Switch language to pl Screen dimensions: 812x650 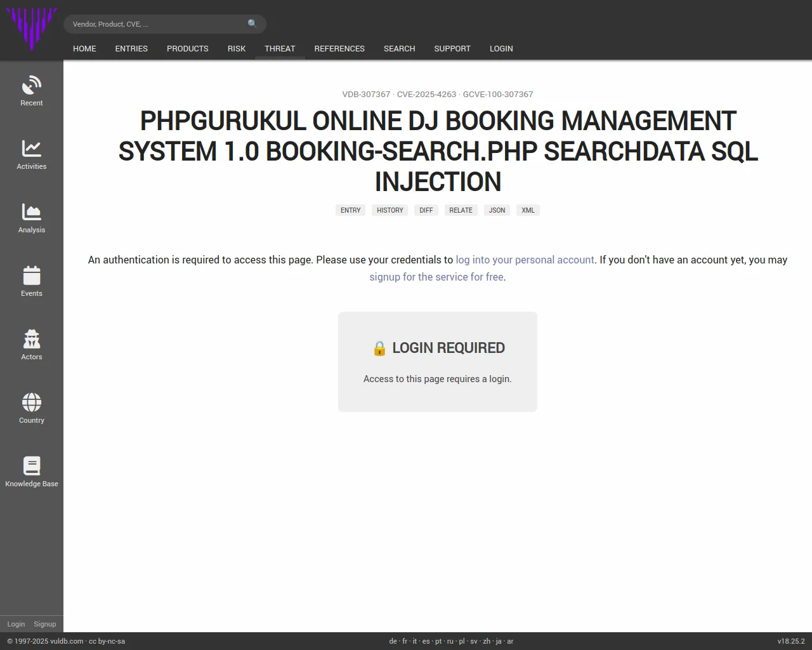pos(462,641)
